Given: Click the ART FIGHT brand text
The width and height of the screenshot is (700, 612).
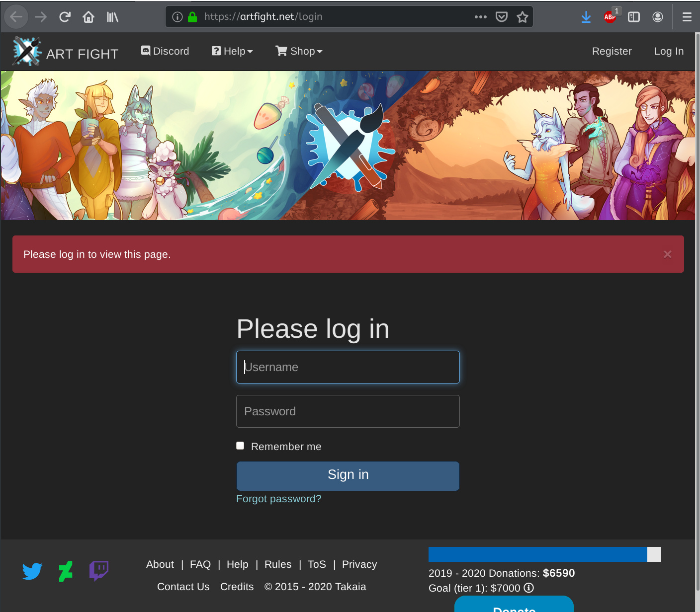Looking at the screenshot, I should point(83,54).
